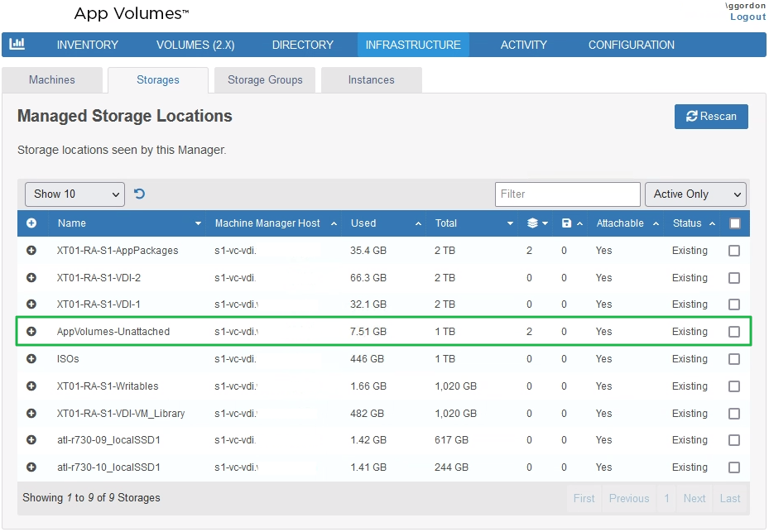This screenshot has width=769, height=532.
Task: Click the plus icon on atl-r730-09_localSSD1 row
Action: (31, 440)
